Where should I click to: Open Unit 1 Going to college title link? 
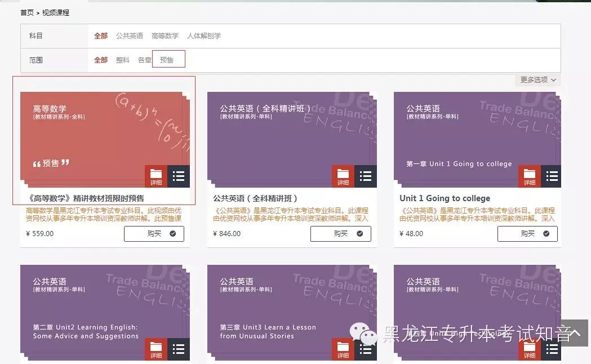click(x=445, y=198)
